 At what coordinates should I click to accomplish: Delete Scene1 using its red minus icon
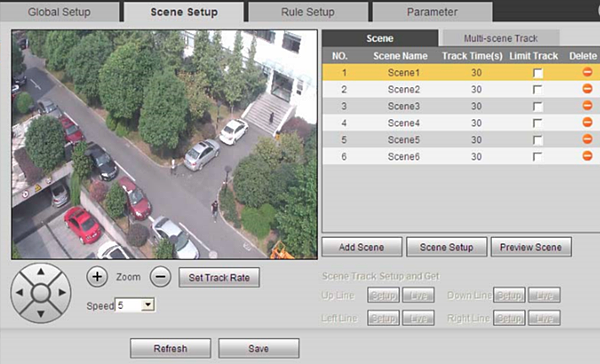587,72
